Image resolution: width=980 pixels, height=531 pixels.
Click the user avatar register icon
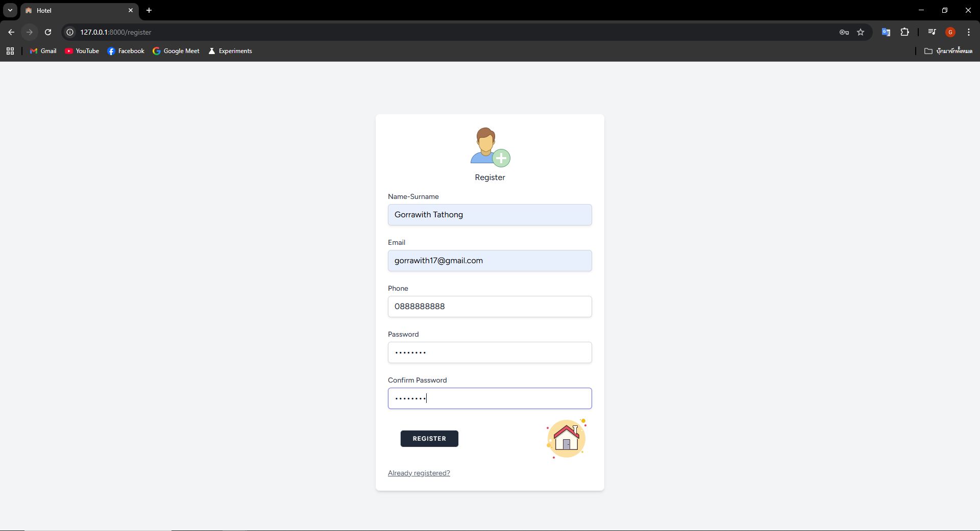coord(489,147)
